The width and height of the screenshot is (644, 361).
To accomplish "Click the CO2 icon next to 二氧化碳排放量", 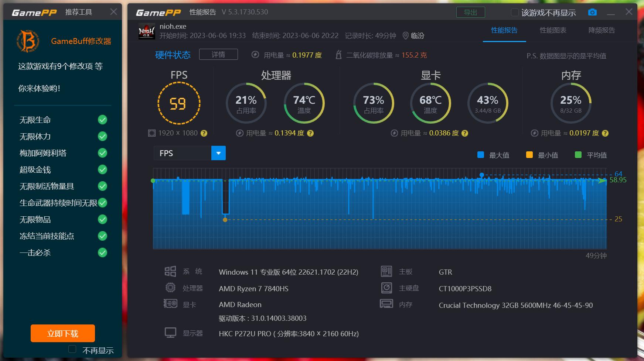I will tap(339, 55).
